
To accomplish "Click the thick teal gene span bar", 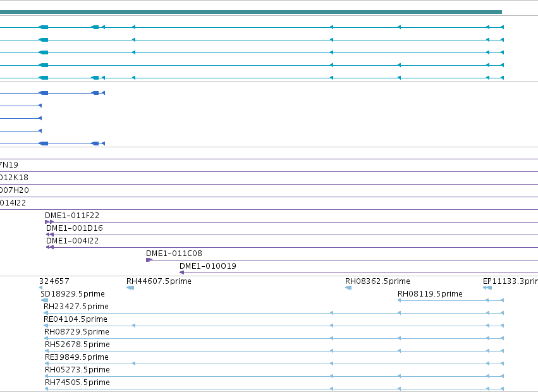I will click(x=251, y=12).
